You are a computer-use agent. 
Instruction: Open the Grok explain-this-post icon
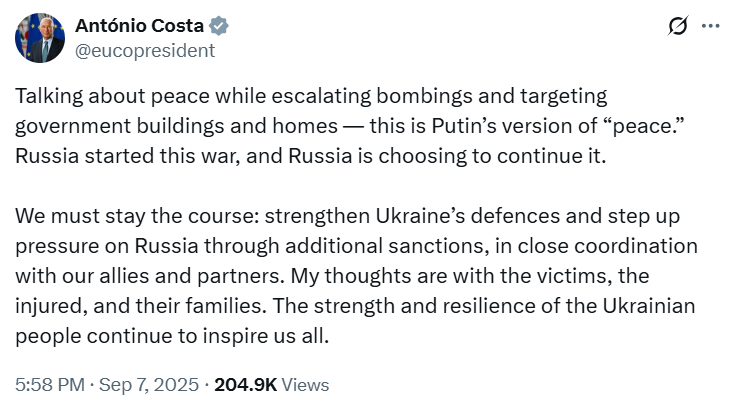click(x=677, y=25)
